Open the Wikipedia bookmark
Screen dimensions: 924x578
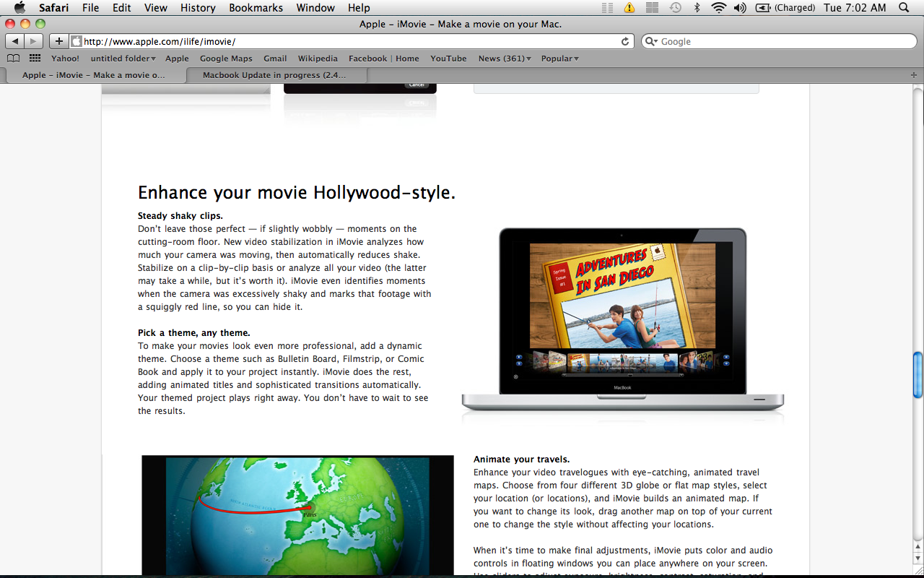tap(318, 59)
